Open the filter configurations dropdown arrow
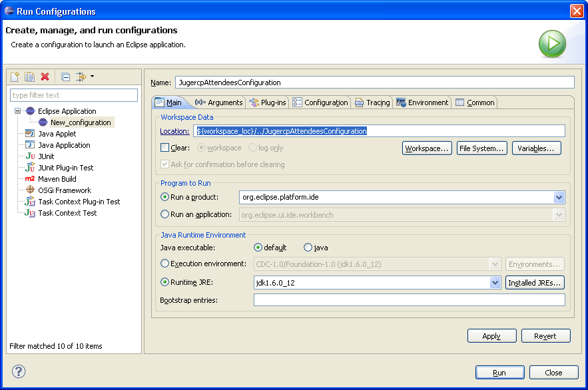588x390 pixels. coord(92,77)
